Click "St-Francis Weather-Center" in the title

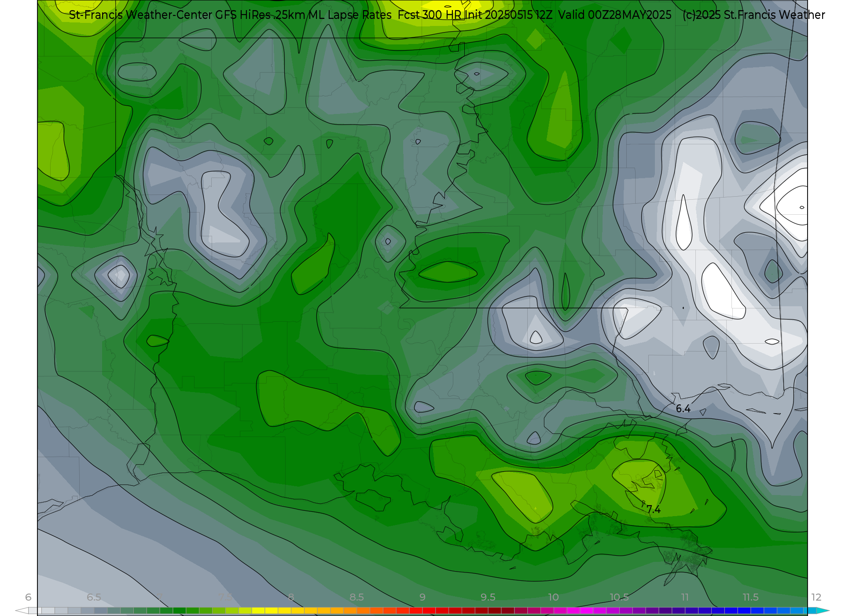[141, 15]
